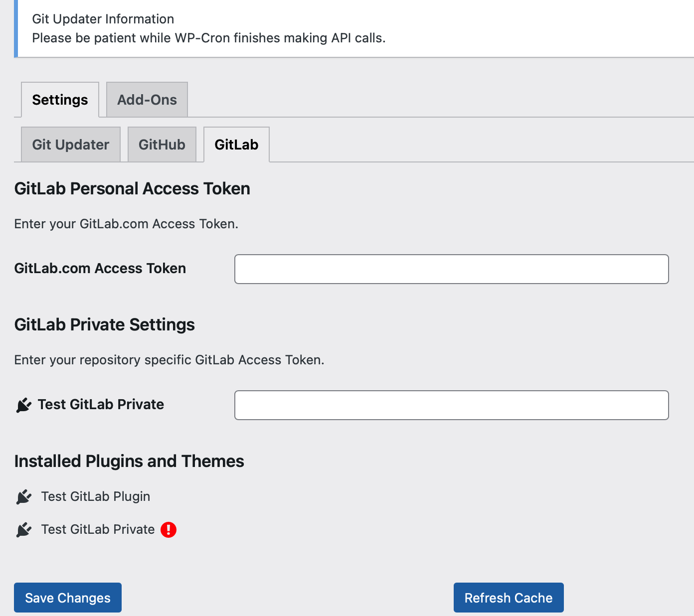This screenshot has height=616, width=694.
Task: Click the Refresh Cache button
Action: pyautogui.click(x=509, y=598)
